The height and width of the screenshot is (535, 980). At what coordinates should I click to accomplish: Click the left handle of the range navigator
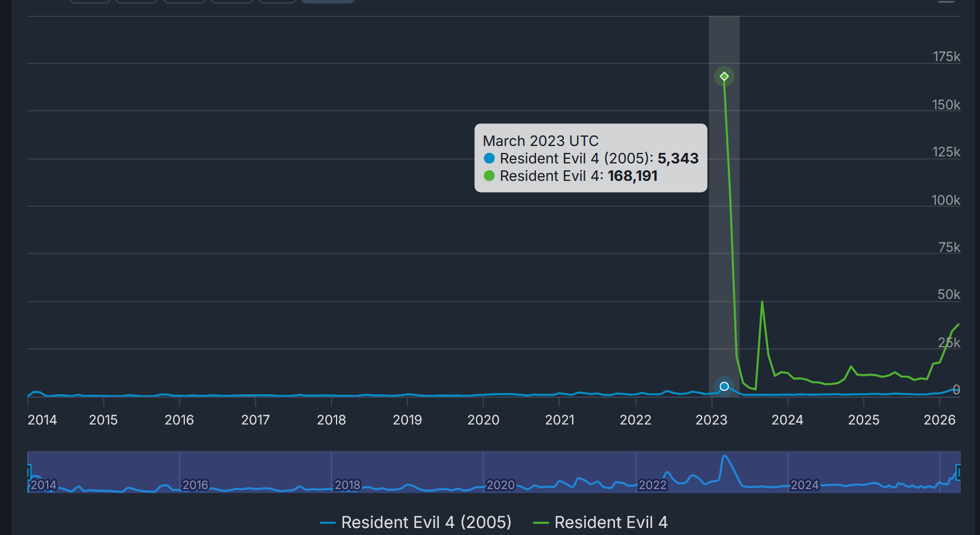(28, 472)
